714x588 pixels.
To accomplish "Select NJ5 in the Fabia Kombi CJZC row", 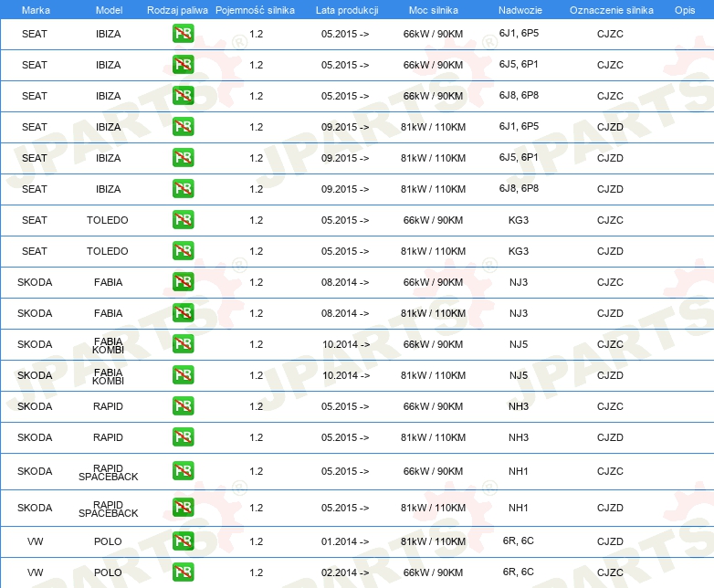I will [519, 344].
